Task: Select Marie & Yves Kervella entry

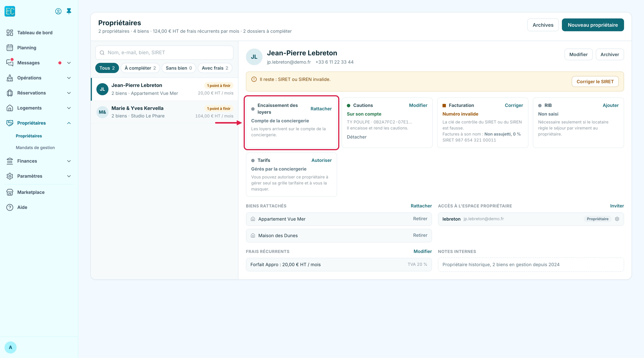Action: pyautogui.click(x=165, y=112)
